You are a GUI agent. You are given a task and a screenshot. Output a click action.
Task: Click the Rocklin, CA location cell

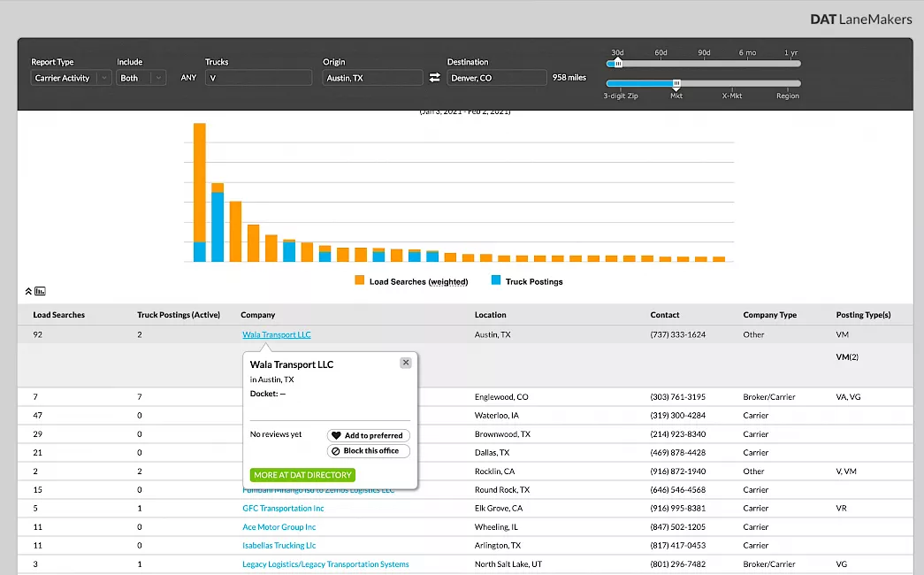pos(494,471)
